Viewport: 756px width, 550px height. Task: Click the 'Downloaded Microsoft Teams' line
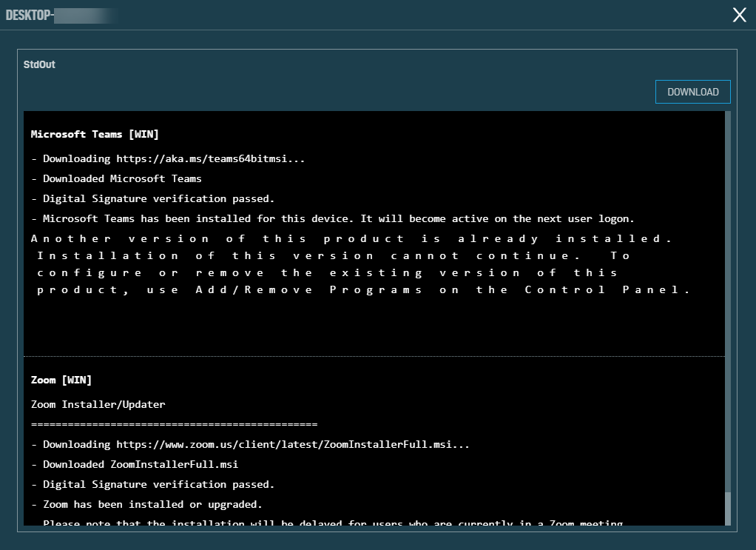click(116, 178)
